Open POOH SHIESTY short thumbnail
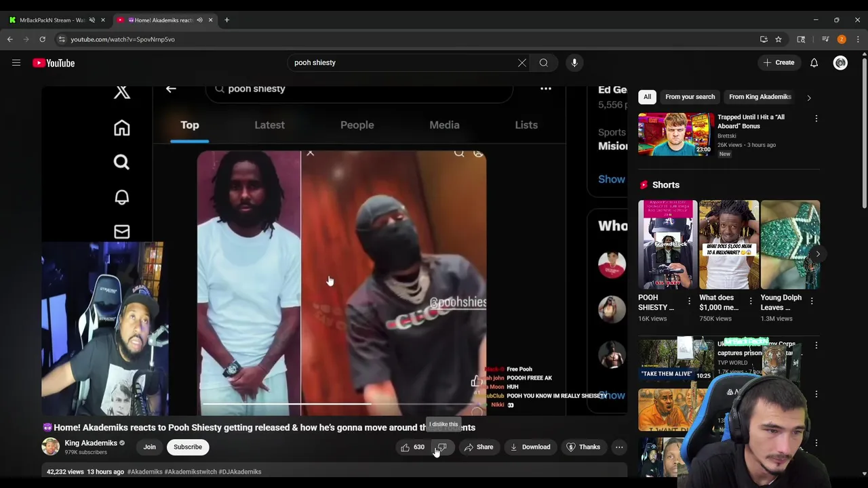The image size is (868, 488). click(667, 245)
